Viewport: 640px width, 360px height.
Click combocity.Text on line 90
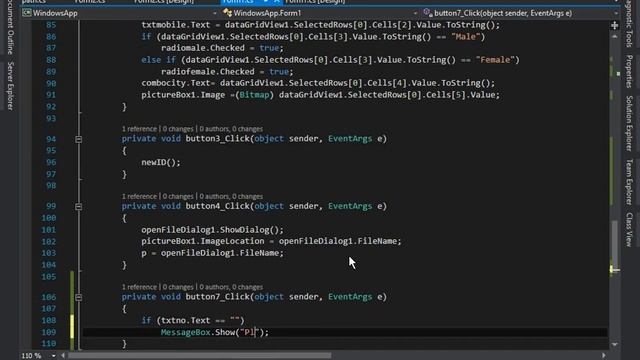click(x=176, y=83)
